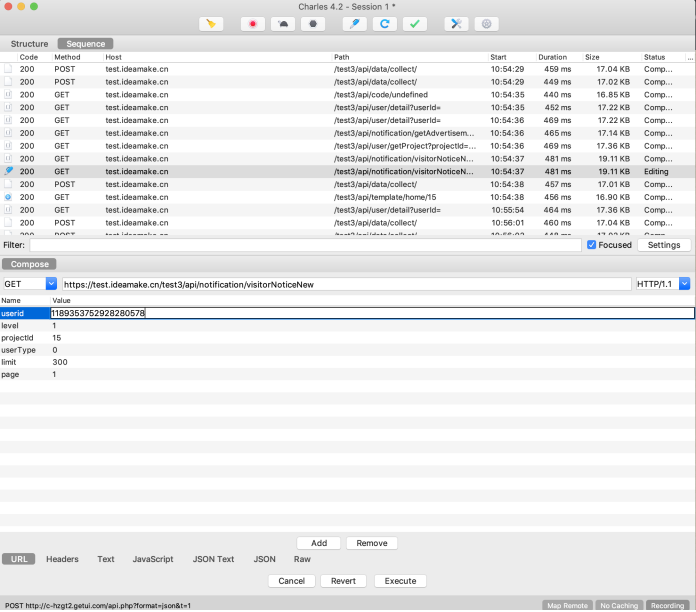Click the blue Repeat request icon
This screenshot has width=696, height=612.
click(x=385, y=24)
